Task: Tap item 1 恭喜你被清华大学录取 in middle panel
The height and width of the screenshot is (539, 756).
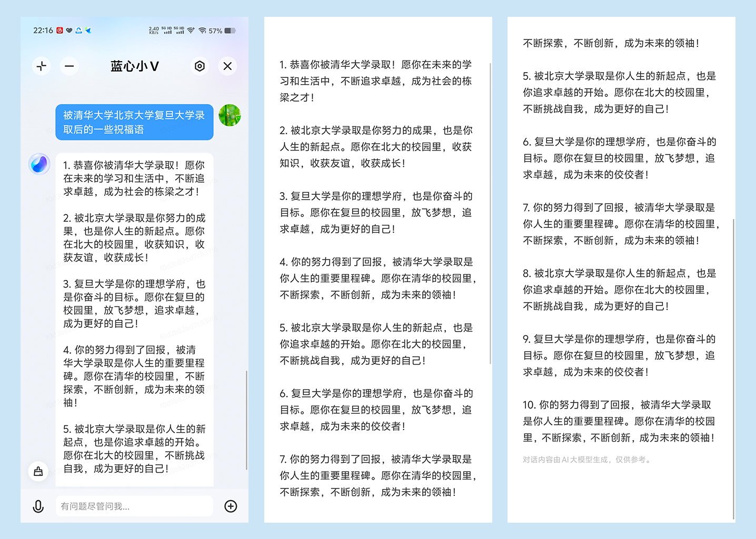Action: coord(376,81)
